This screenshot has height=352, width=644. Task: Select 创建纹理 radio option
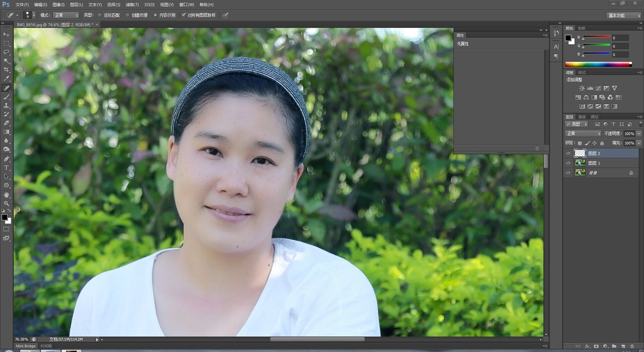(128, 15)
